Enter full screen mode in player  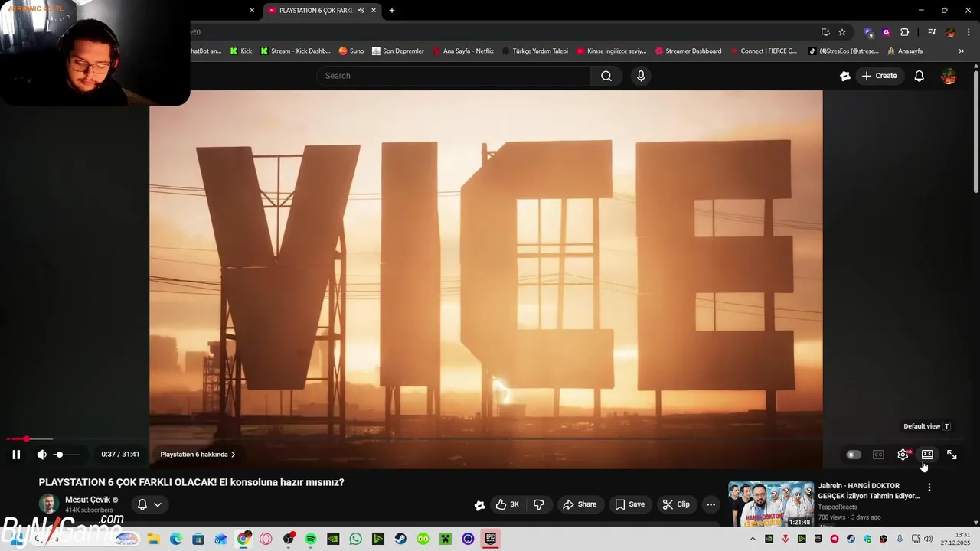pos(952,455)
